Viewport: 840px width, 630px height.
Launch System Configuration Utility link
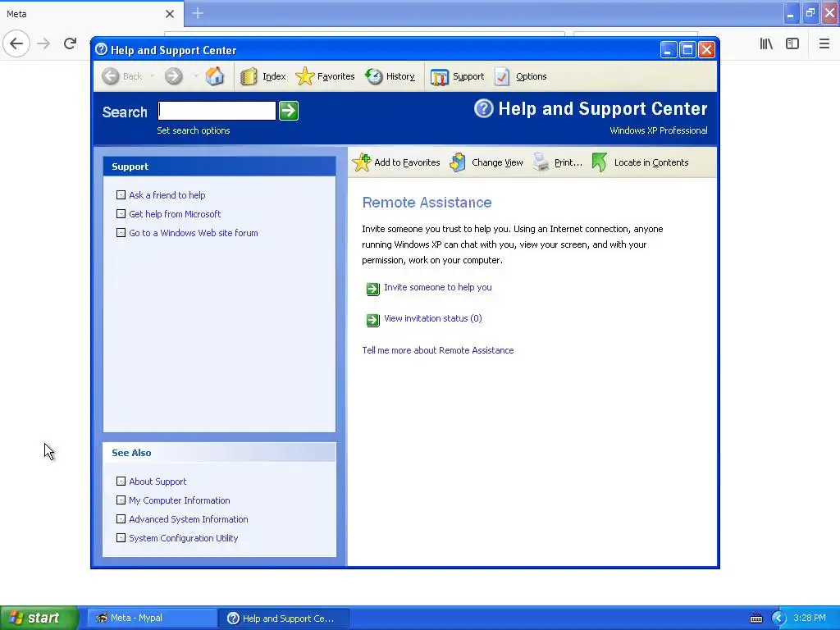(183, 538)
